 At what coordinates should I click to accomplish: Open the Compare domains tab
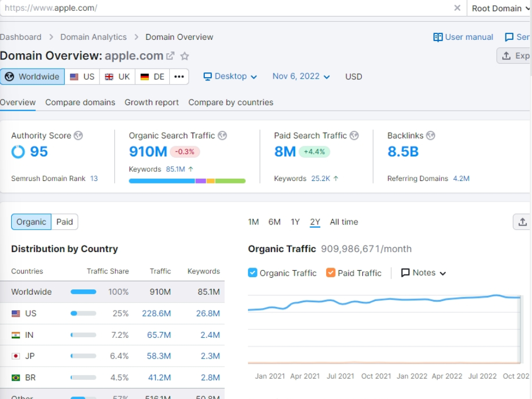point(80,103)
